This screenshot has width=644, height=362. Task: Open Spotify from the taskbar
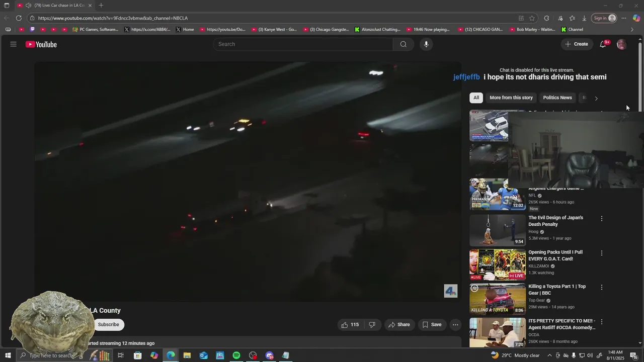(236, 355)
